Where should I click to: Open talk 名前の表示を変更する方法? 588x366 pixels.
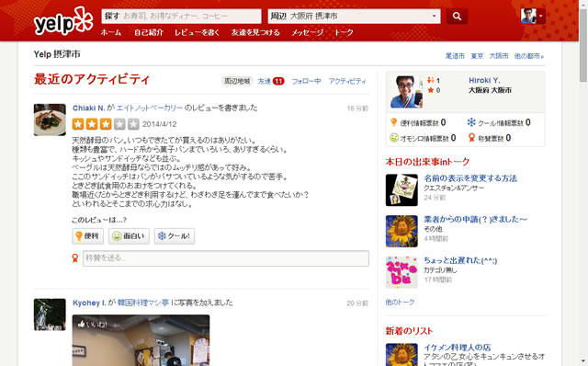pyautogui.click(x=470, y=178)
